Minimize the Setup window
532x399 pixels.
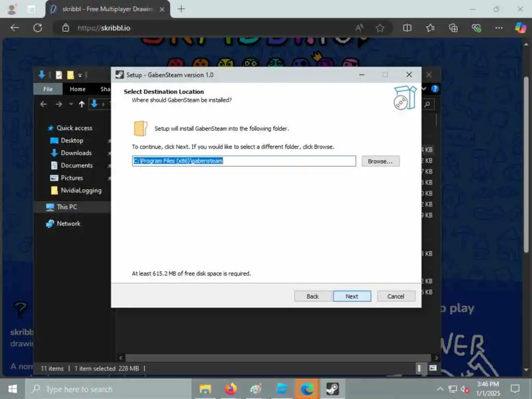pyautogui.click(x=362, y=75)
